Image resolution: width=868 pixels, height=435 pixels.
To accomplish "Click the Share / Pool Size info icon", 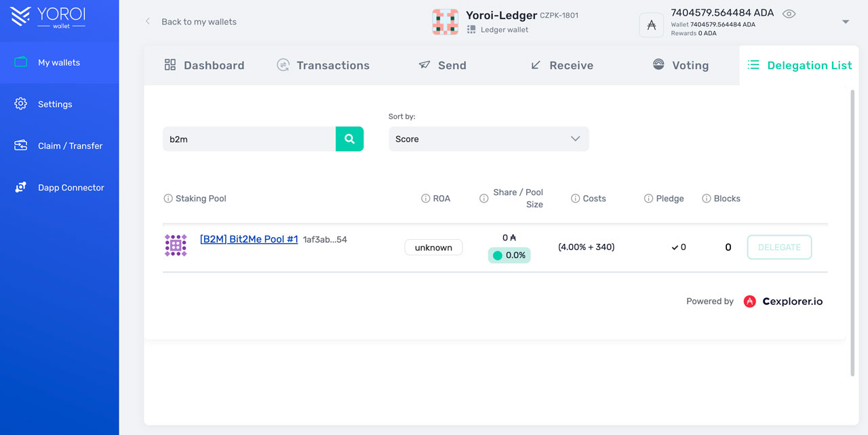I will (484, 199).
